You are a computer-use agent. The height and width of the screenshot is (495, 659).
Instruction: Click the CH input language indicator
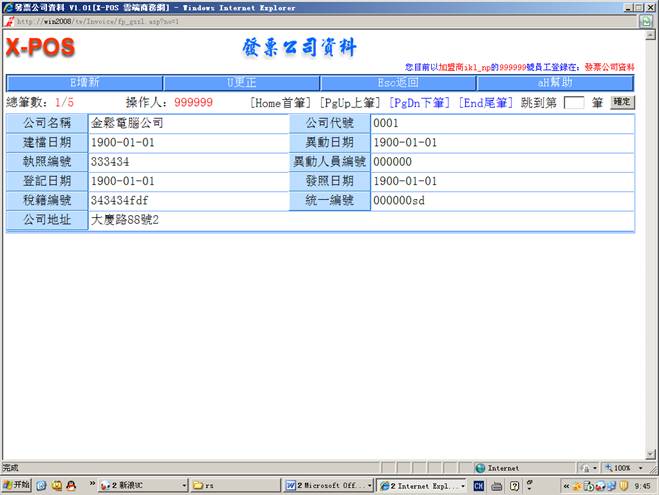click(x=480, y=485)
